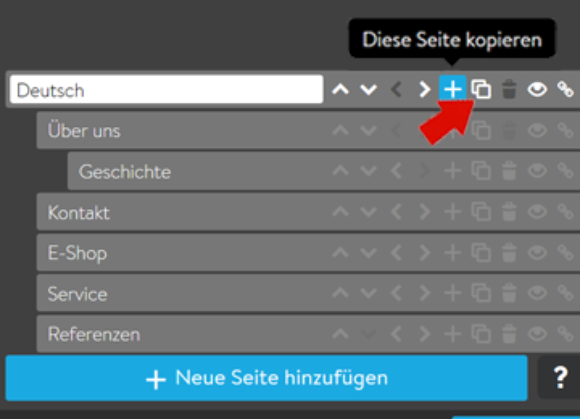The width and height of the screenshot is (580, 419).
Task: Move the Geschichte page up
Action: [x=341, y=171]
